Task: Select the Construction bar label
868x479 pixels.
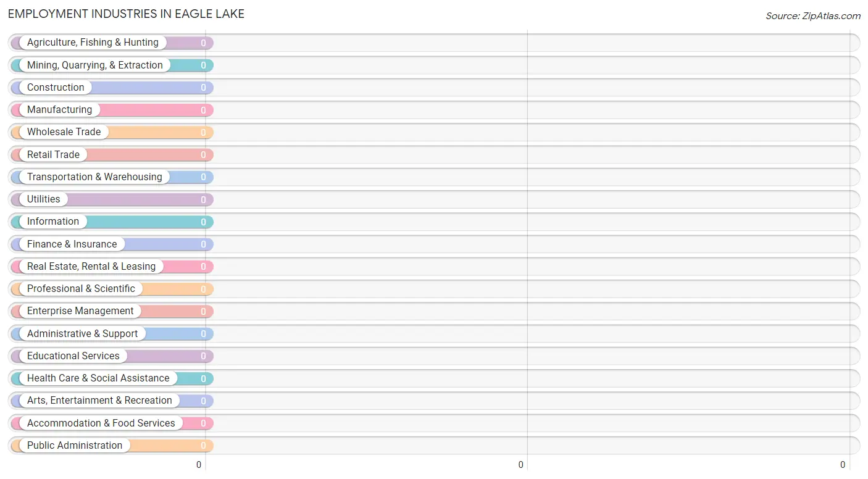Action: (56, 87)
